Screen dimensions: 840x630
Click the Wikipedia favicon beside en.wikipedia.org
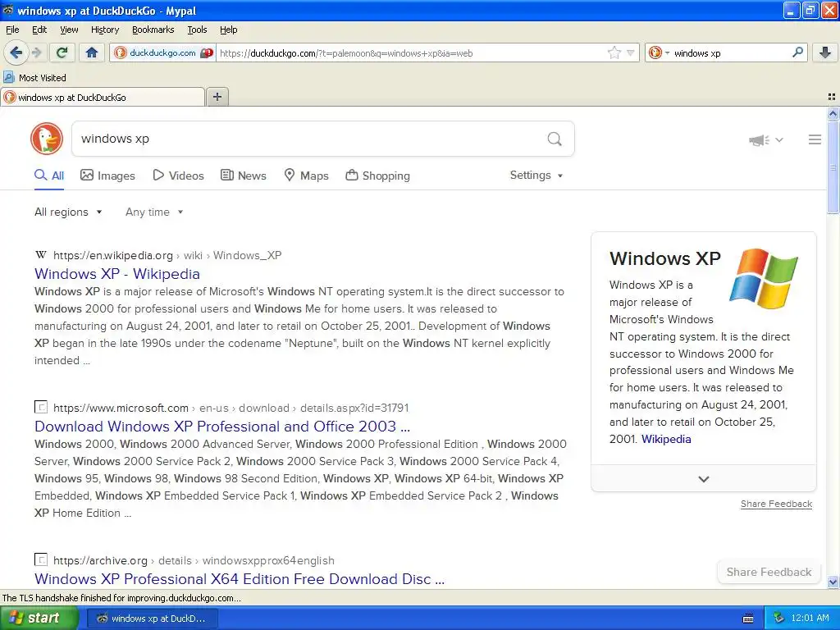click(x=41, y=255)
